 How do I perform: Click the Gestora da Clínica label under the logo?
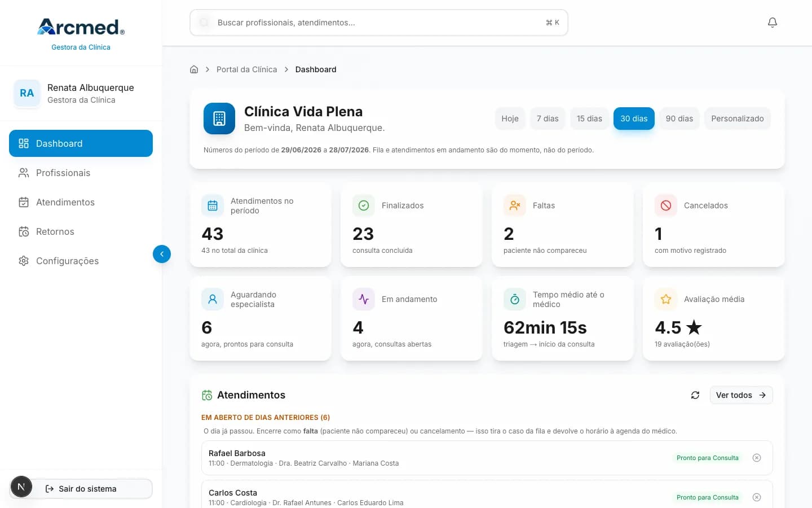coord(81,47)
